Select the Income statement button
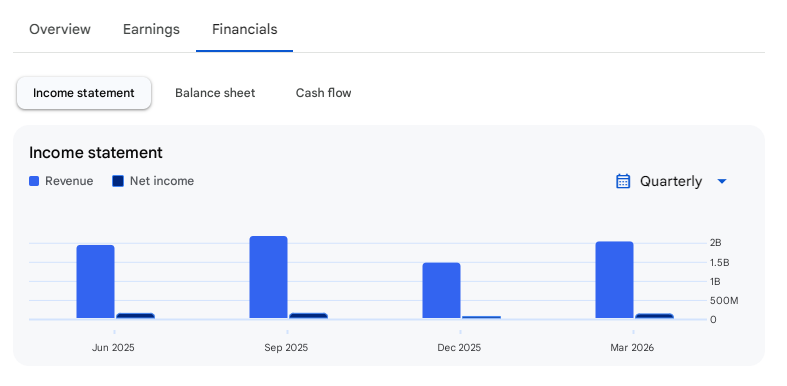Image resolution: width=787 pixels, height=386 pixels. tap(84, 93)
